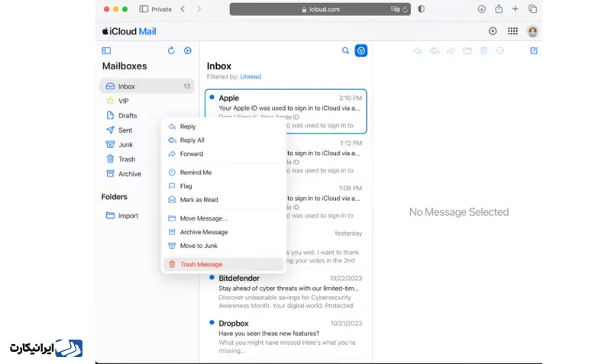The image size is (611, 364).
Task: Go back with Safari back arrow
Action: (x=183, y=9)
